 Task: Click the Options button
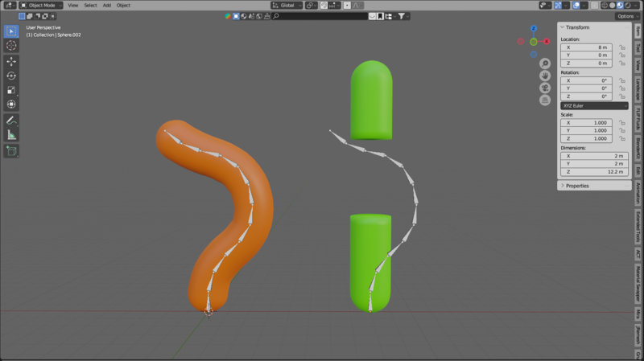pyautogui.click(x=626, y=16)
